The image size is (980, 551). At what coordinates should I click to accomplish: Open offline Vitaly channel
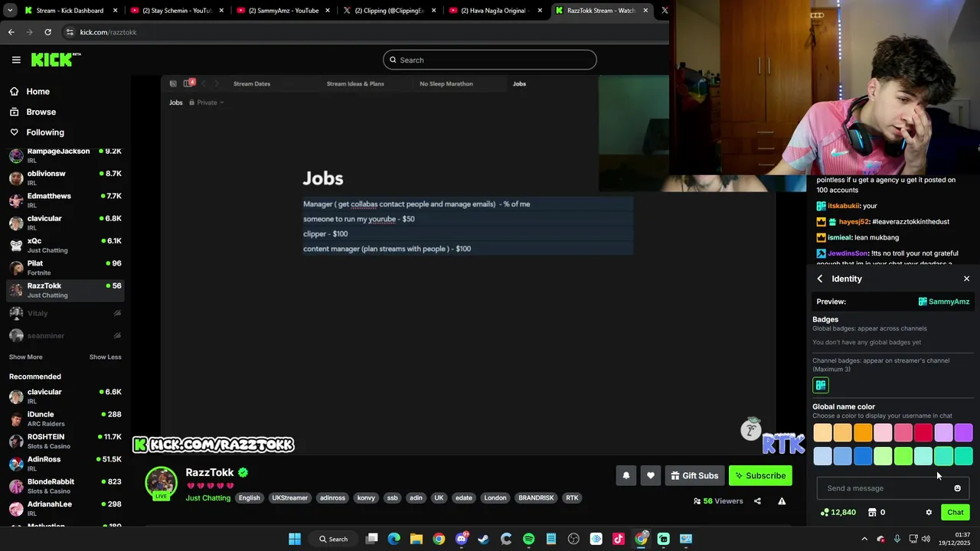pos(65,313)
